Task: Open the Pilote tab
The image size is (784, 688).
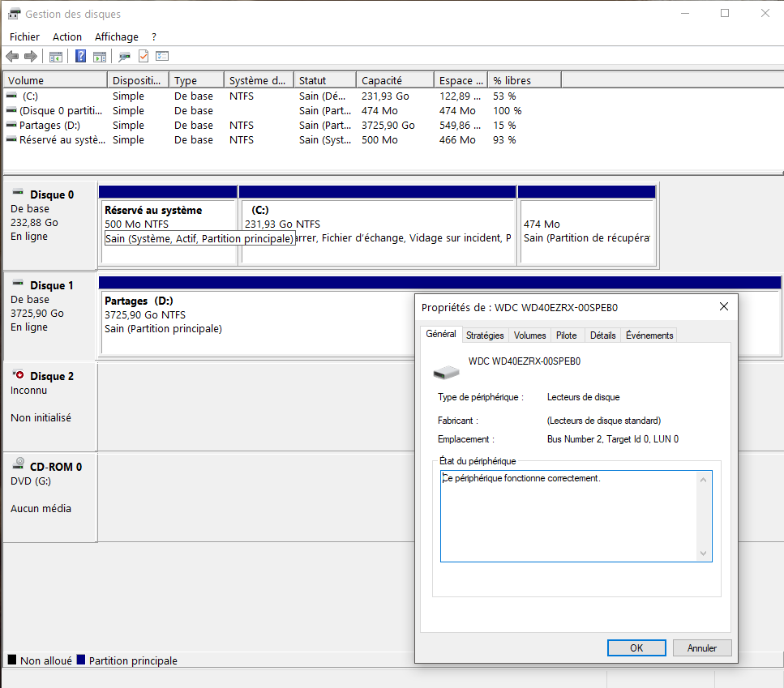Action: tap(567, 335)
